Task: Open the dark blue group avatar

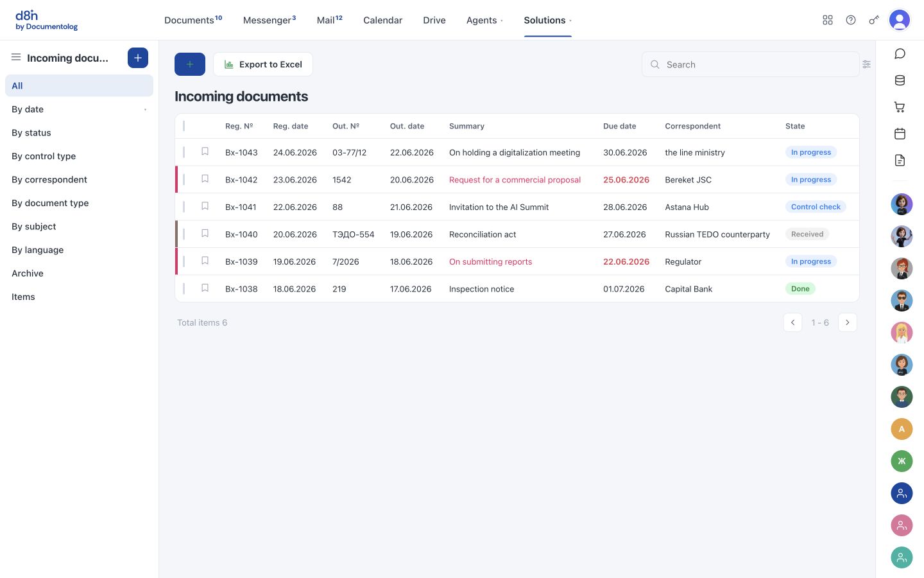Action: point(902,493)
